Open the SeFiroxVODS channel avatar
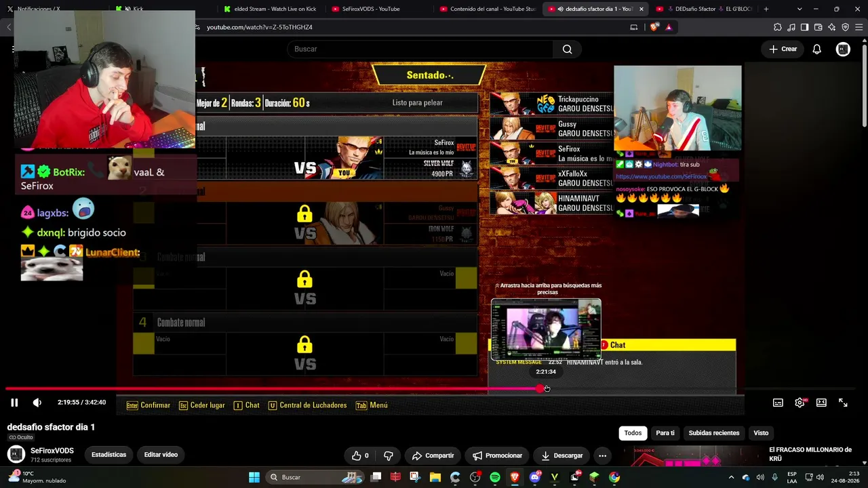Viewport: 868px width, 488px height. click(x=16, y=455)
